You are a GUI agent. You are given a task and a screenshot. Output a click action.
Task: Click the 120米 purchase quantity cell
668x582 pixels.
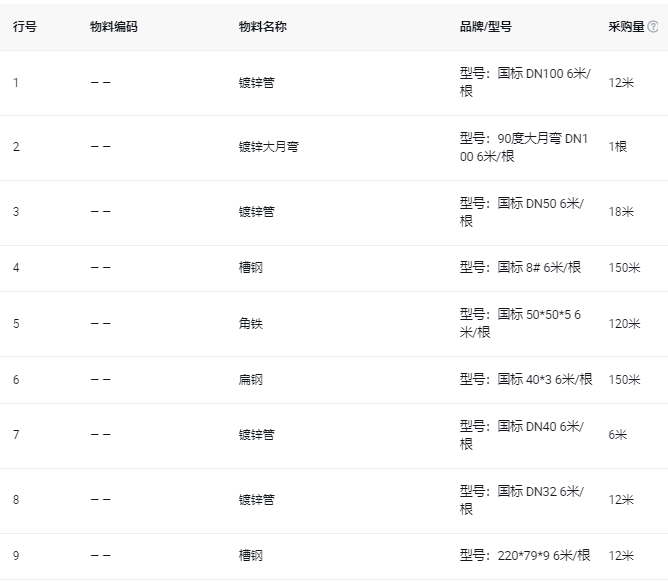pos(624,324)
